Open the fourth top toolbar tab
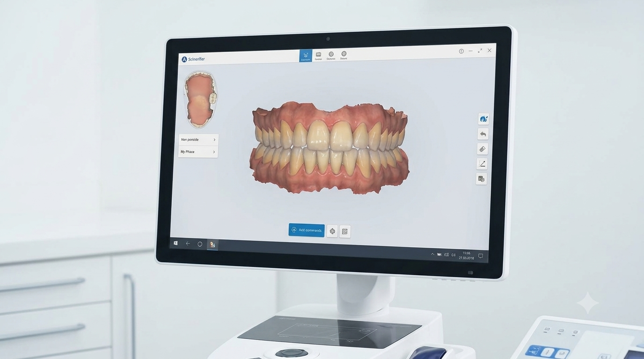This screenshot has width=644, height=359. pos(344,55)
